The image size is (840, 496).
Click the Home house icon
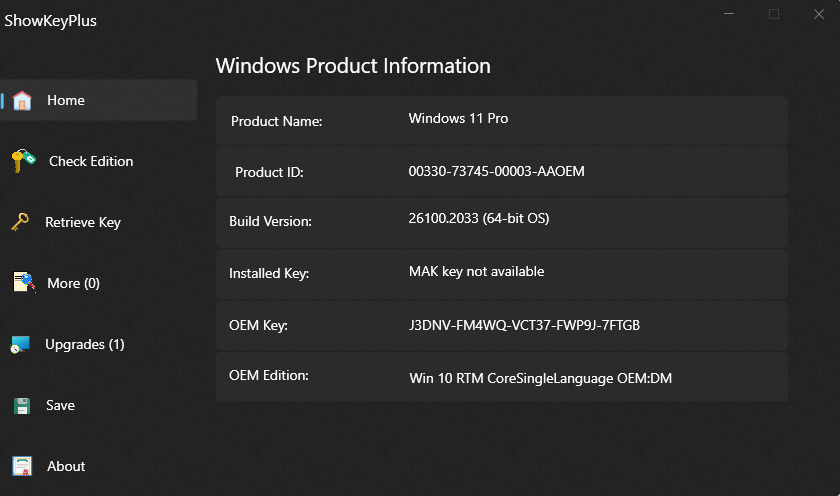(x=22, y=100)
